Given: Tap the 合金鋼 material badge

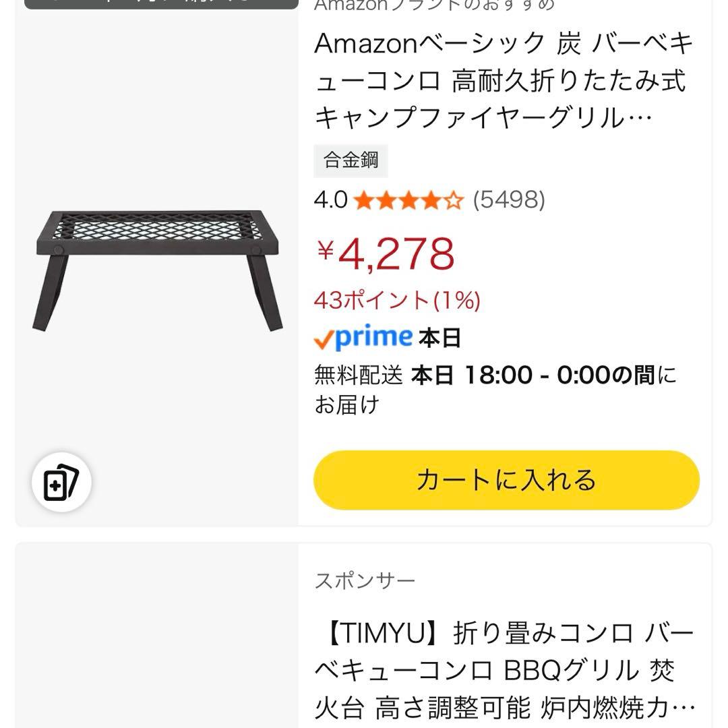Looking at the screenshot, I should [351, 160].
